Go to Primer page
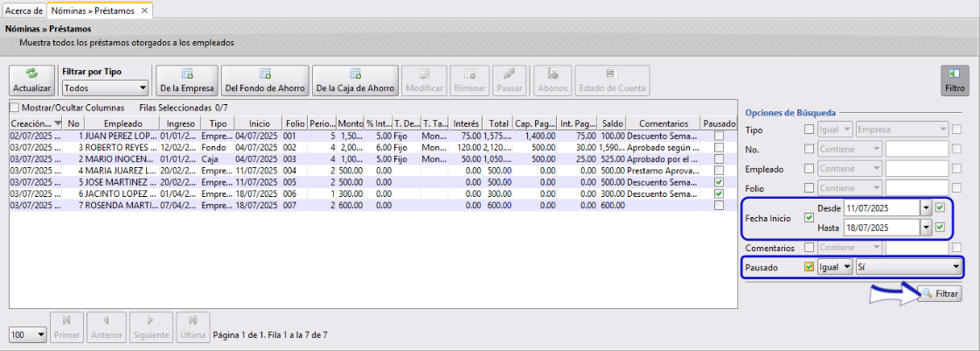Viewport: 980px width, 351px height. pos(66,327)
